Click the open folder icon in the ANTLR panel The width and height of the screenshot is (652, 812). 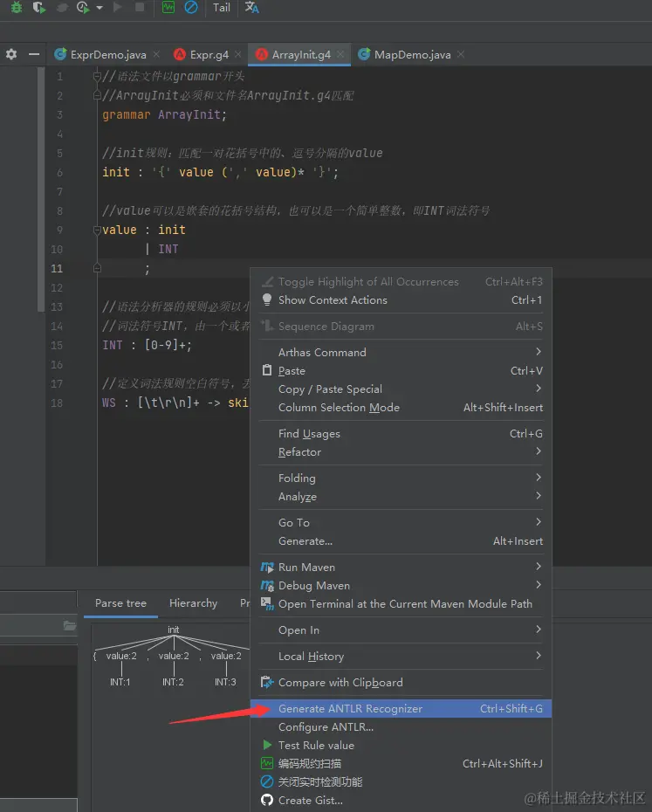pos(70,625)
